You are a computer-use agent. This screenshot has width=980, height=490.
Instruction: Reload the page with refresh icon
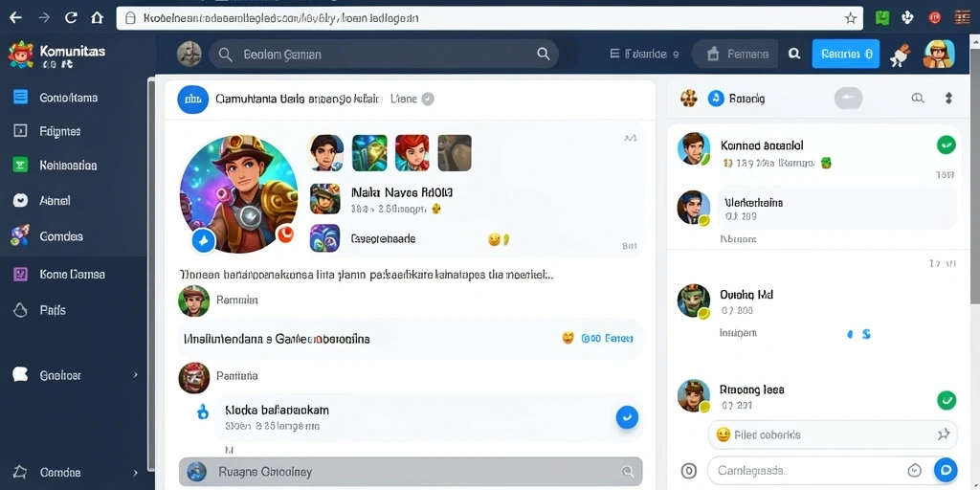(x=71, y=18)
